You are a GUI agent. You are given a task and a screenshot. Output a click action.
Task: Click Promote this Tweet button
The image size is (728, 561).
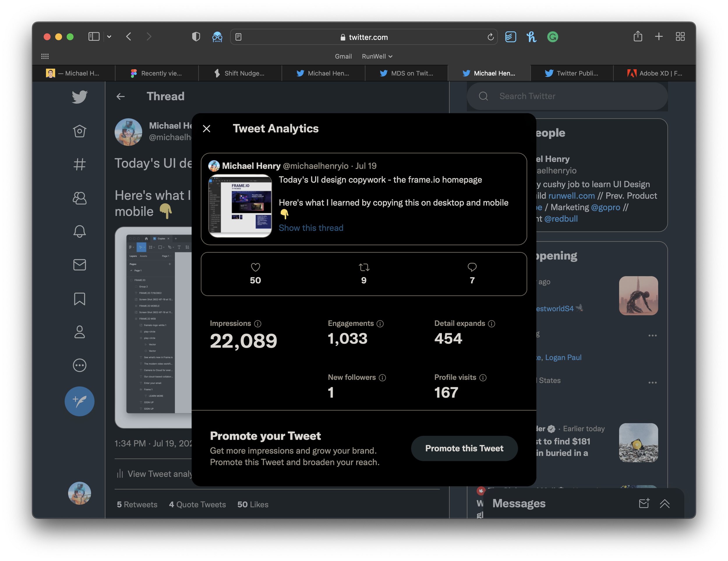[464, 448]
